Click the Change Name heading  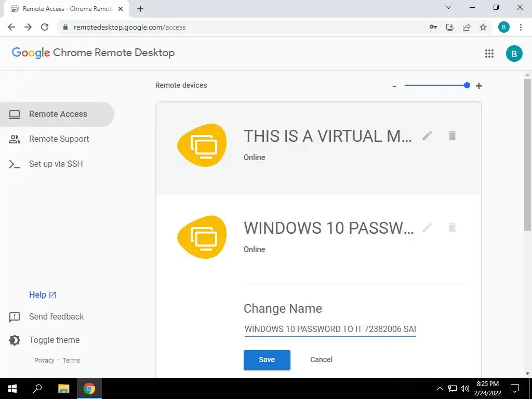click(x=283, y=309)
